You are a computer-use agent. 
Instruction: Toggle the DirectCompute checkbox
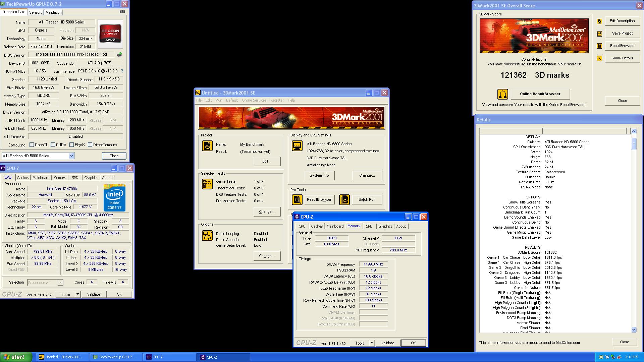tap(90, 145)
